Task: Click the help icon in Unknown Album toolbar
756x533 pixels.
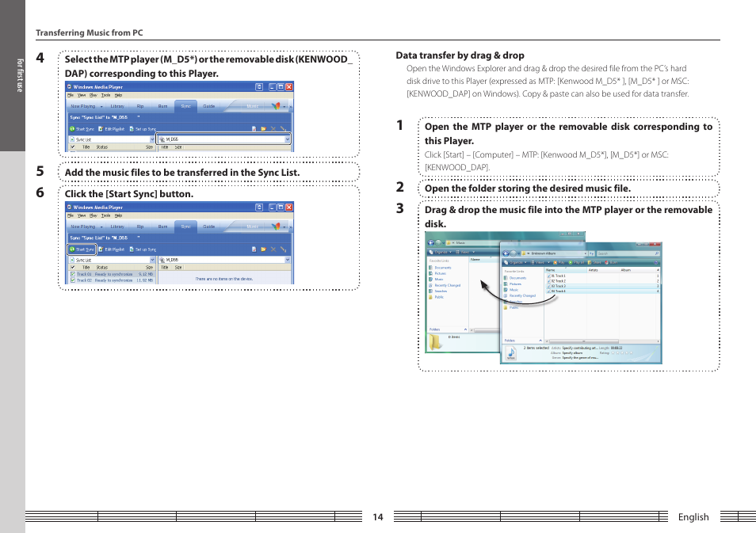Action: (655, 263)
